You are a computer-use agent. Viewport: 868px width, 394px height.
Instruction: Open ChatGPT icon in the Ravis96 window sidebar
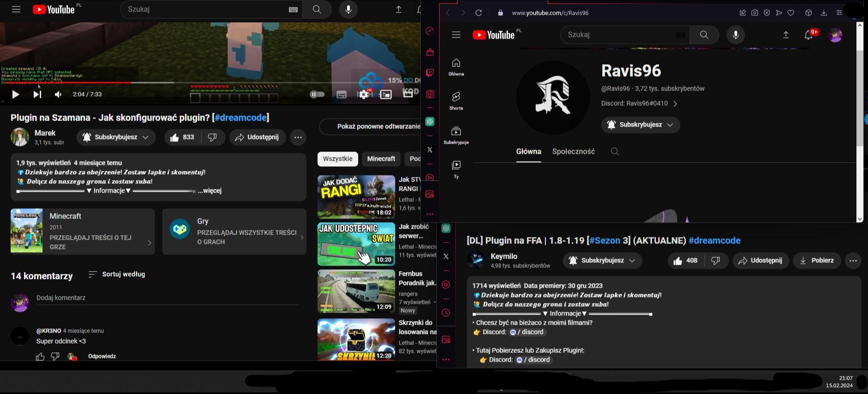pos(430,121)
